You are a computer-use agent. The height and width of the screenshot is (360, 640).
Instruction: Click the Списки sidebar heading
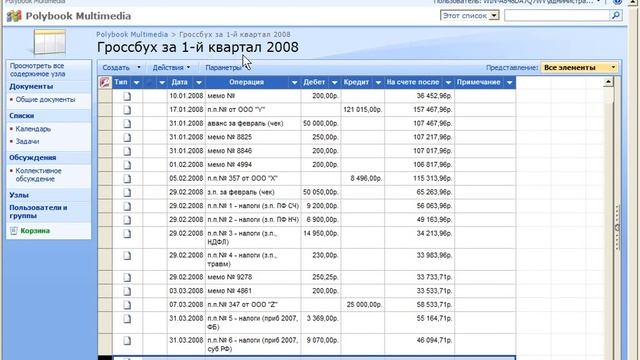22,116
